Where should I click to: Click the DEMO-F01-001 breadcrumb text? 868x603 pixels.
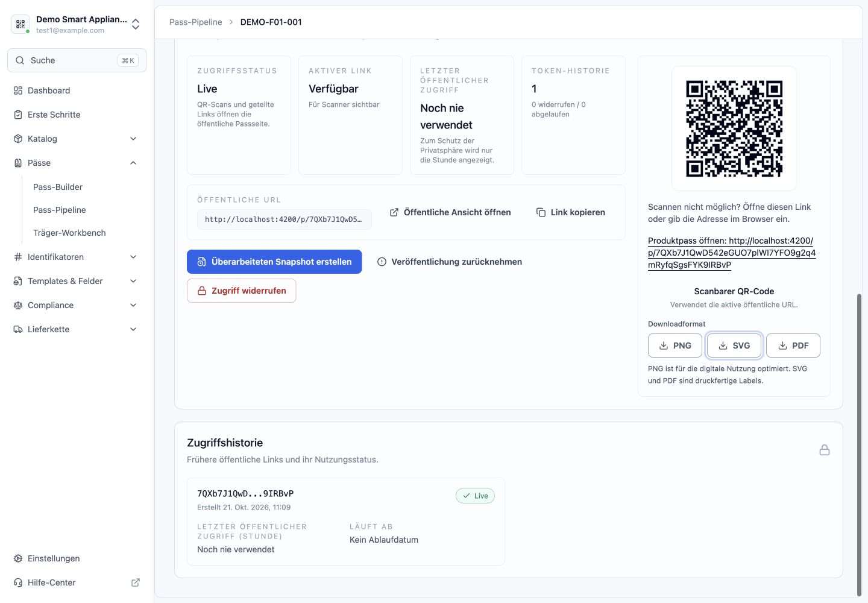pos(271,22)
